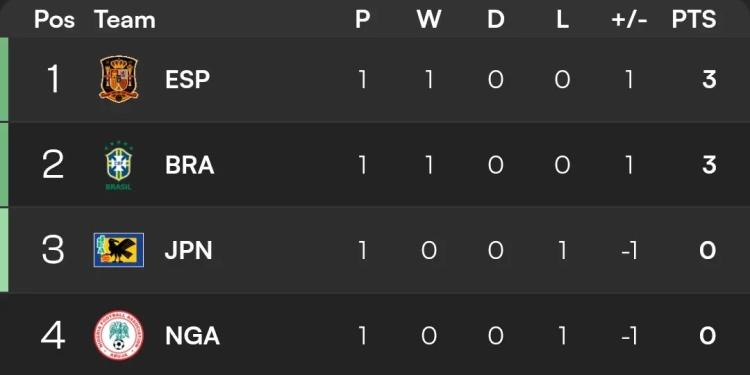750x375 pixels.
Task: Click the green qualification bar beside Brazil
Action: 4,165
